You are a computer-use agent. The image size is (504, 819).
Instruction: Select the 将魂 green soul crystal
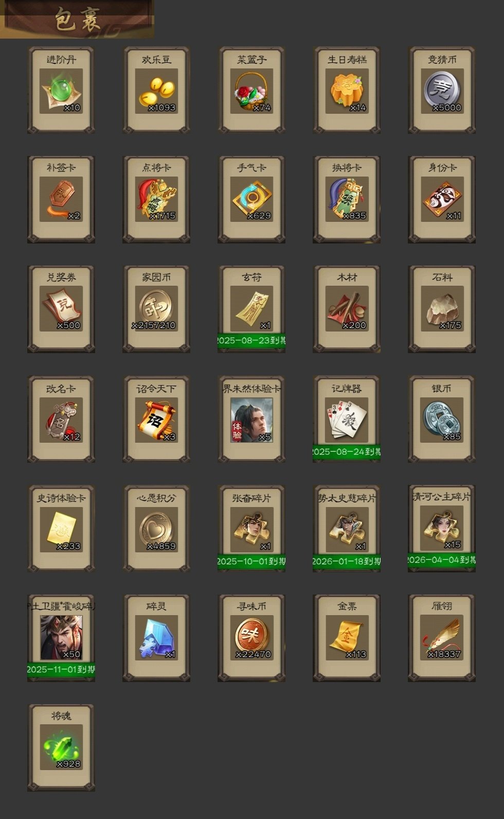pos(61,748)
